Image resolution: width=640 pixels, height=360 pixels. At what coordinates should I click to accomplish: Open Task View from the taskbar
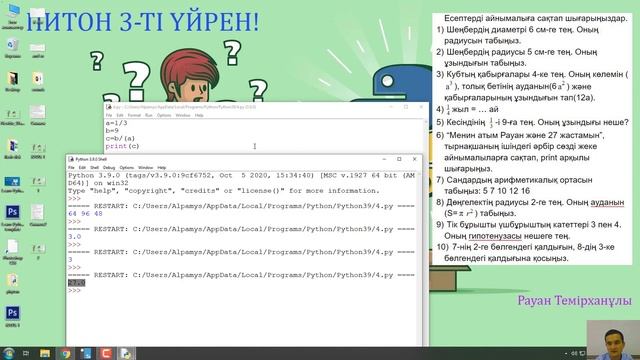(x=26, y=353)
